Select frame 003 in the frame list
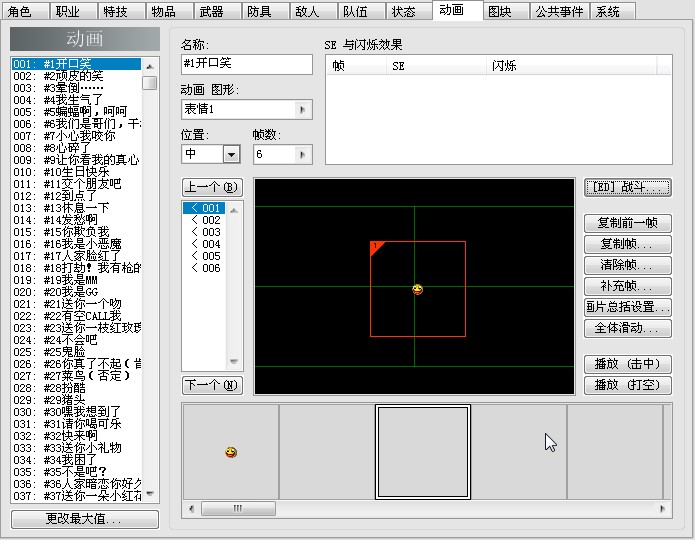The height and width of the screenshot is (540, 695). [205, 232]
